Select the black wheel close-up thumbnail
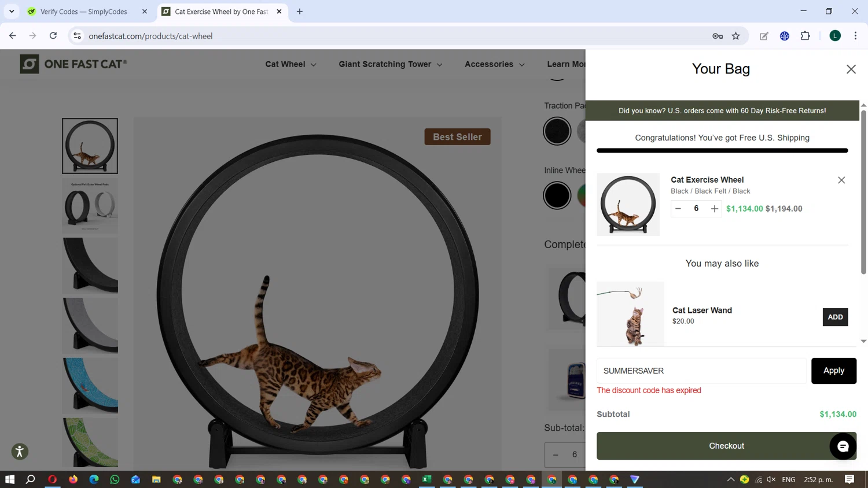Screen dimensions: 868x488 pos(90,265)
